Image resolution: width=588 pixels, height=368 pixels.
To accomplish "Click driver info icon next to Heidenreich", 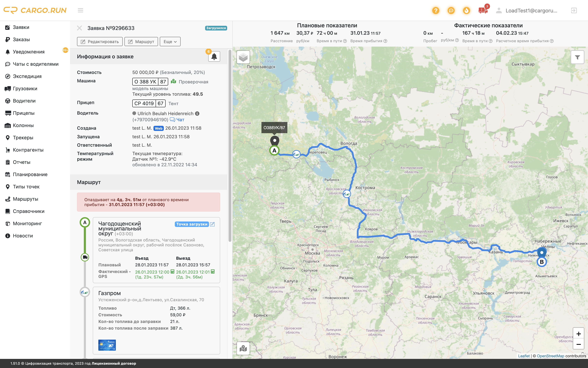I will point(197,113).
